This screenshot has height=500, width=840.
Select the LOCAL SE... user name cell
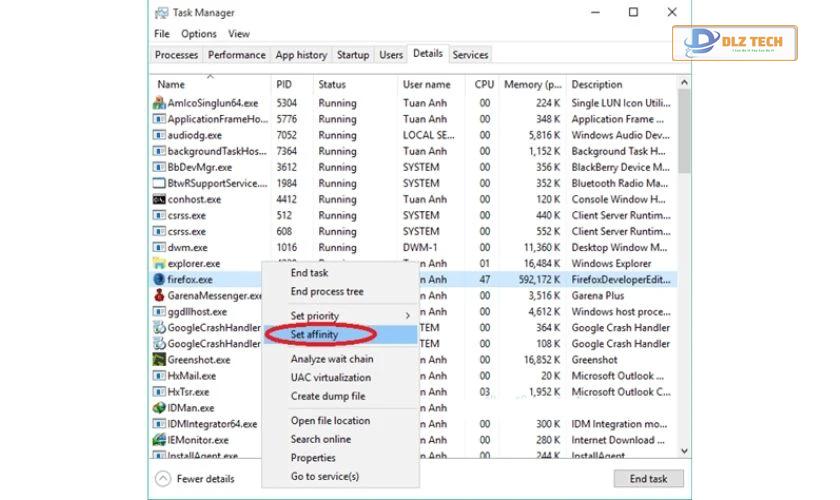(x=429, y=135)
